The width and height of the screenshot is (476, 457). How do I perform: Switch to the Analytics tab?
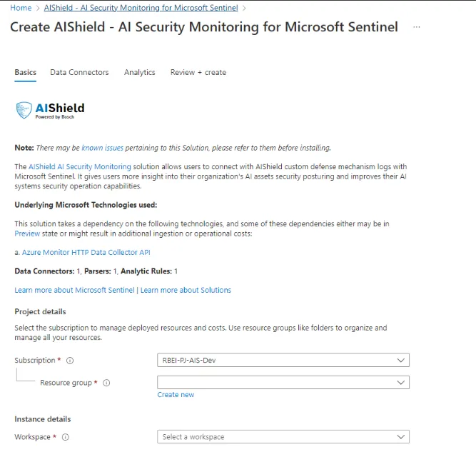(x=140, y=72)
